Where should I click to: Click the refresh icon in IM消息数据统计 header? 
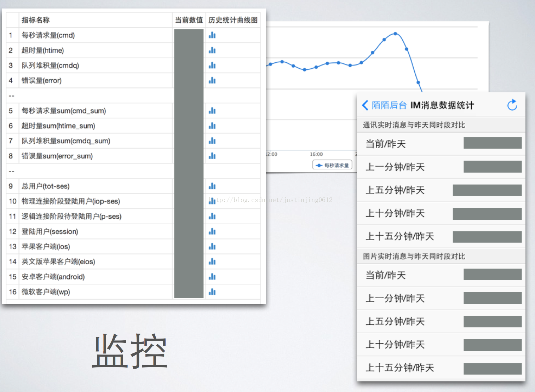pyautogui.click(x=512, y=105)
